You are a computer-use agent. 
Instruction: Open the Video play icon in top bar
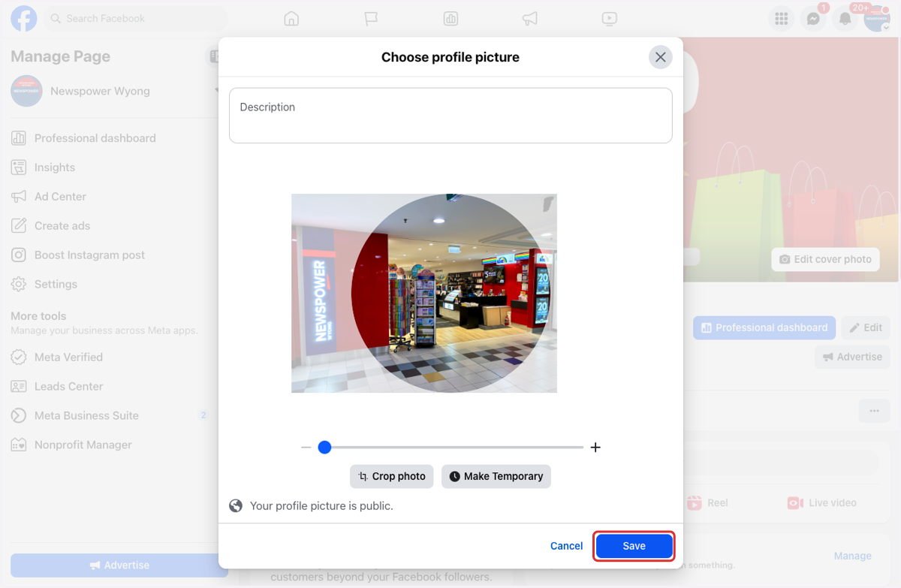point(610,19)
